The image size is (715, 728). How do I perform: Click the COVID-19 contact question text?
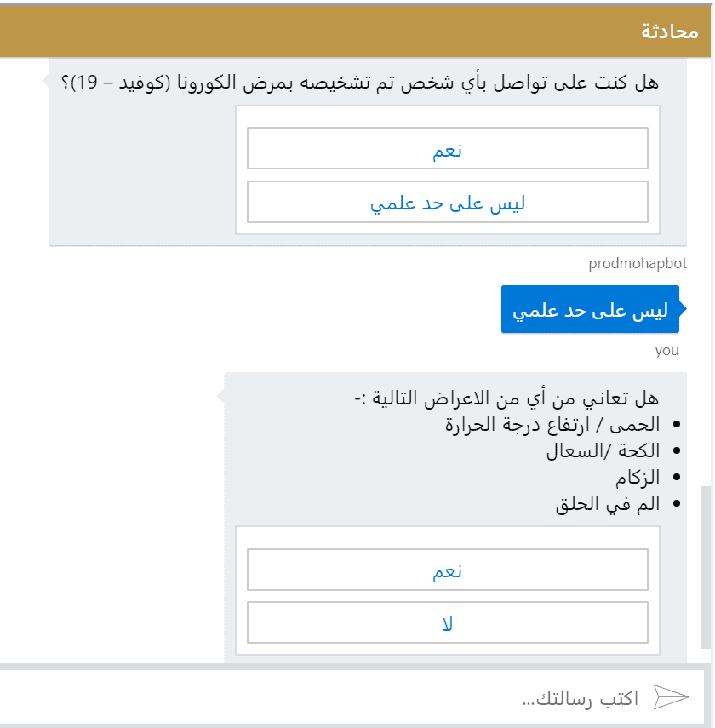pos(359,83)
